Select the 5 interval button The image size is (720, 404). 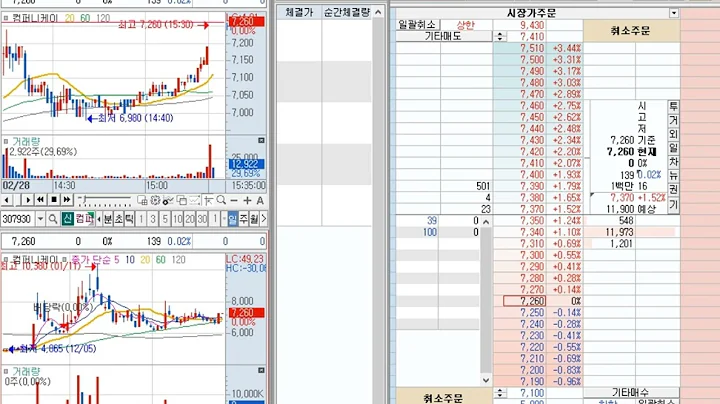coord(165,219)
